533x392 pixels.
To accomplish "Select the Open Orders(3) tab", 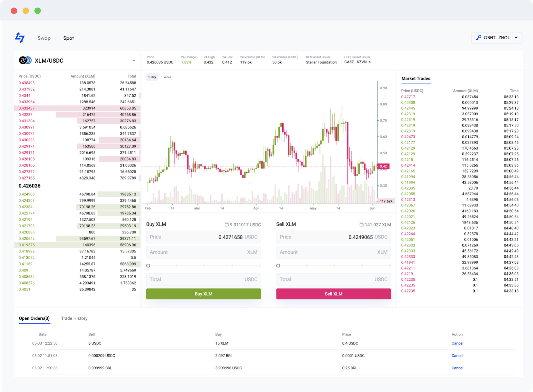I will click(34, 318).
